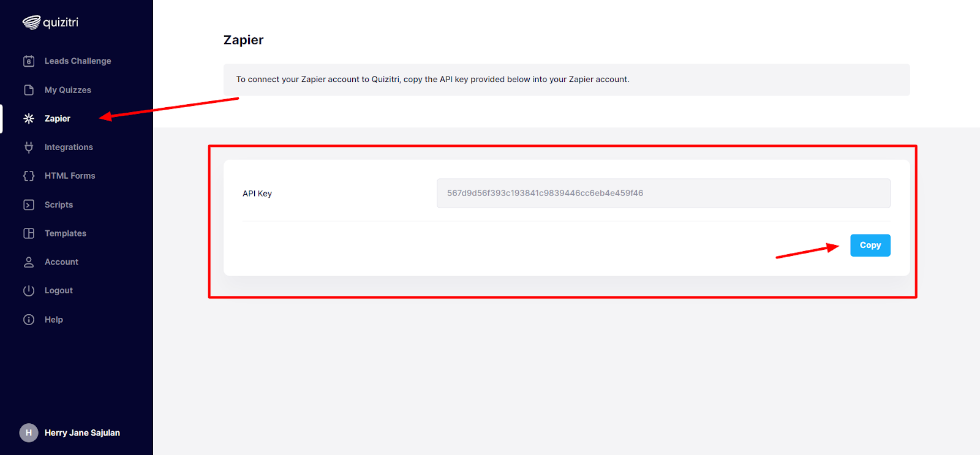The width and height of the screenshot is (980, 455).
Task: Open the Leads Challenge menu item
Action: 78,61
